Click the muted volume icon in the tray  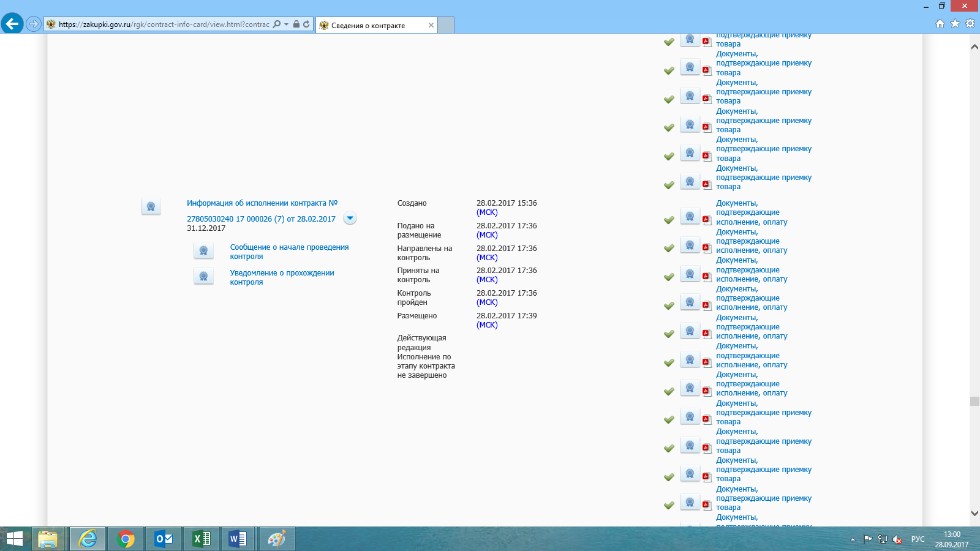897,539
